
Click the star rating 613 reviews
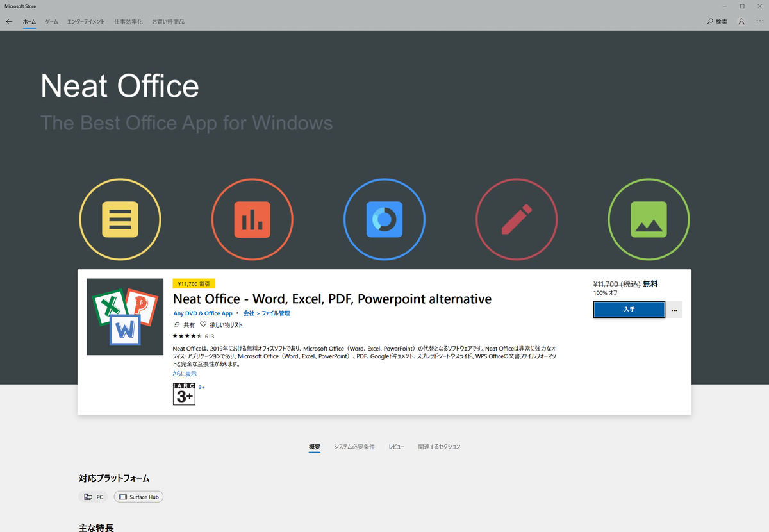(x=194, y=336)
